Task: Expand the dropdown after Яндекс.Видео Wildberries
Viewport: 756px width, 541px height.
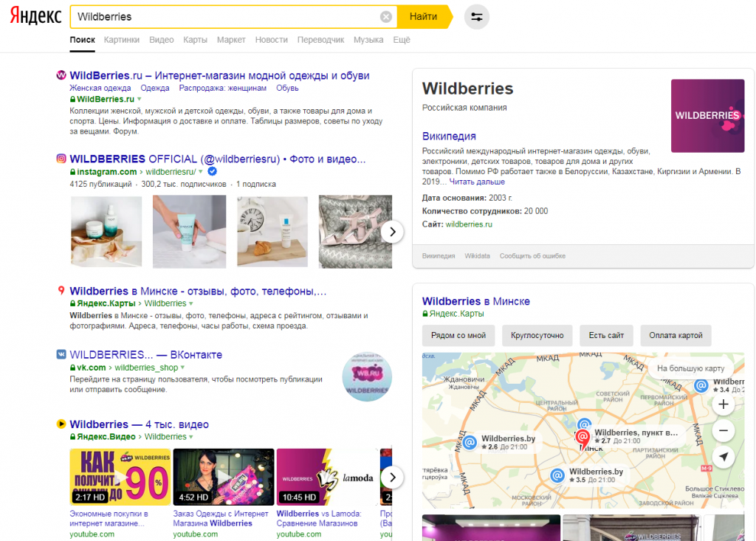Action: (x=191, y=437)
